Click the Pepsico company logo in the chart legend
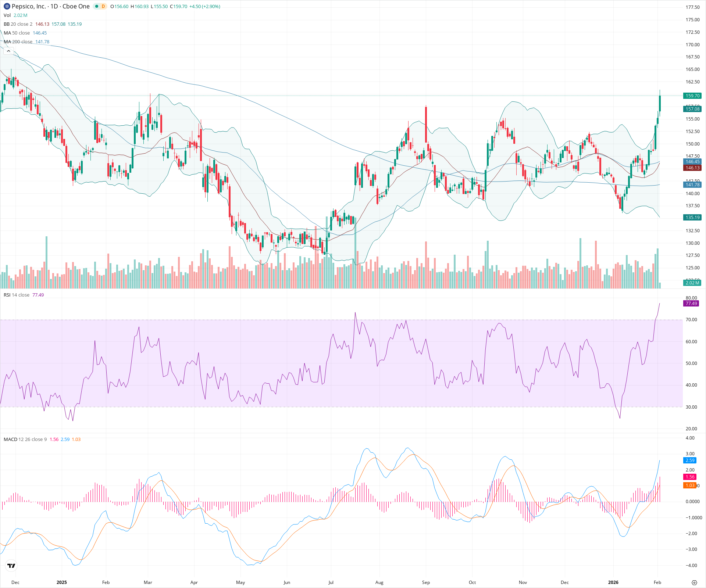This screenshot has height=588, width=706. pyautogui.click(x=6, y=6)
